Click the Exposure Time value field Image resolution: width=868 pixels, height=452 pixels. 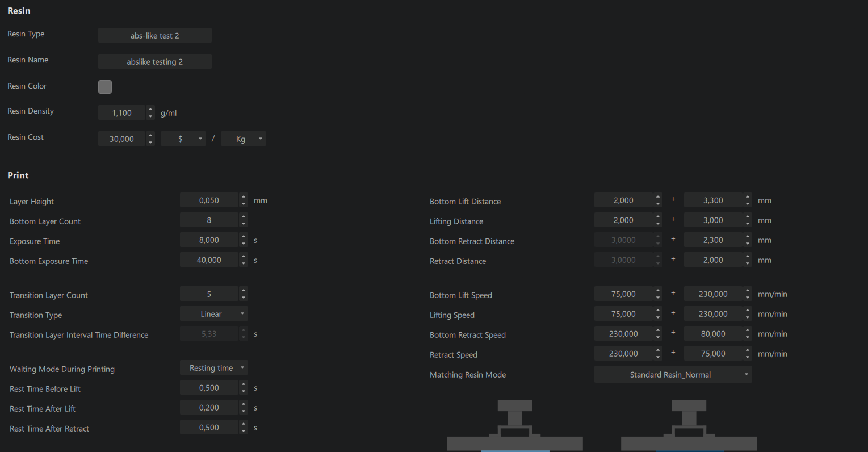209,240
